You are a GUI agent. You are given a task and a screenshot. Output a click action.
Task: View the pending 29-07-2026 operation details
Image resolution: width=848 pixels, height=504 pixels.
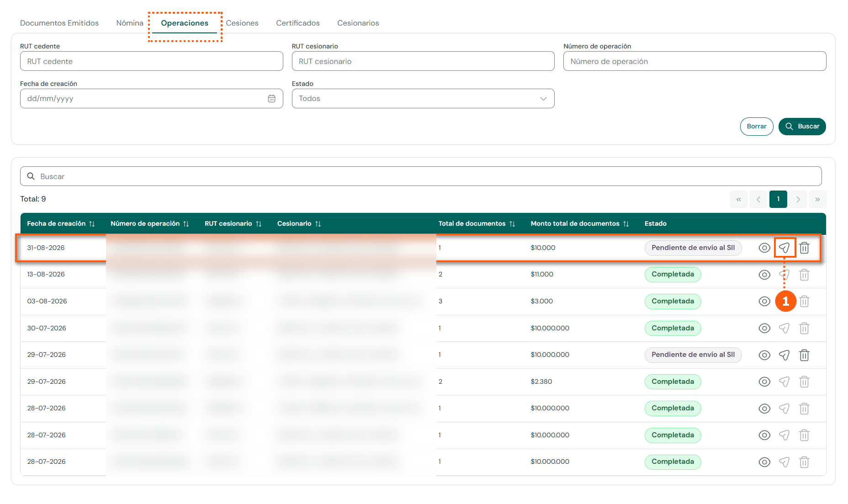[764, 355]
